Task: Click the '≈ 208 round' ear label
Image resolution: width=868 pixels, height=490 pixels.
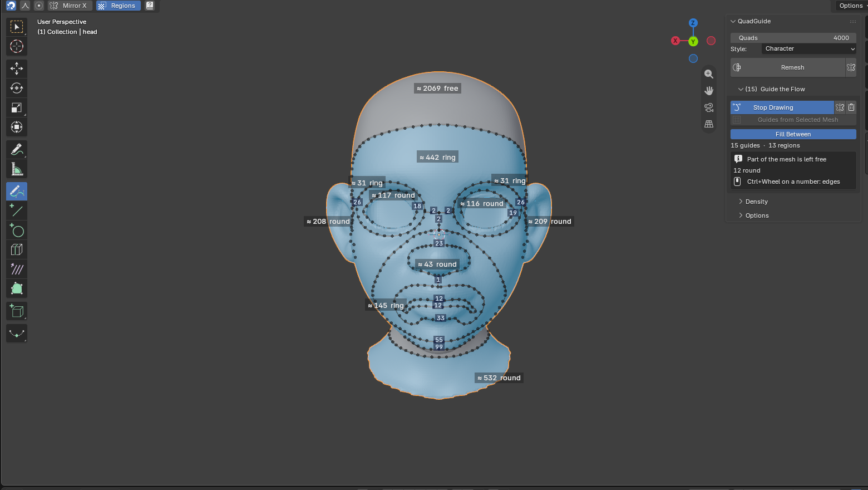Action: point(328,222)
